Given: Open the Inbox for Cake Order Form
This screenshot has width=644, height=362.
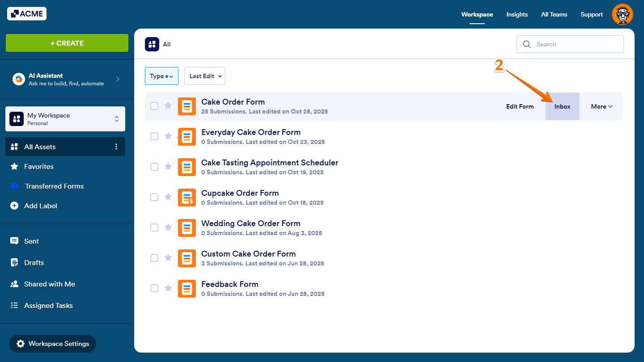Looking at the screenshot, I should 562,106.
